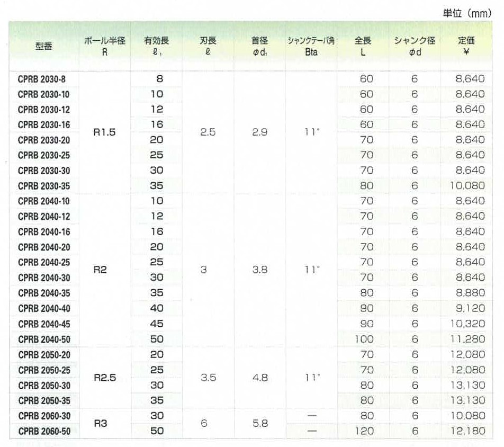Image resolution: width=504 pixels, height=447 pixels.
Task: Click the CPRB 2030-16 row label
Action: click(44, 125)
